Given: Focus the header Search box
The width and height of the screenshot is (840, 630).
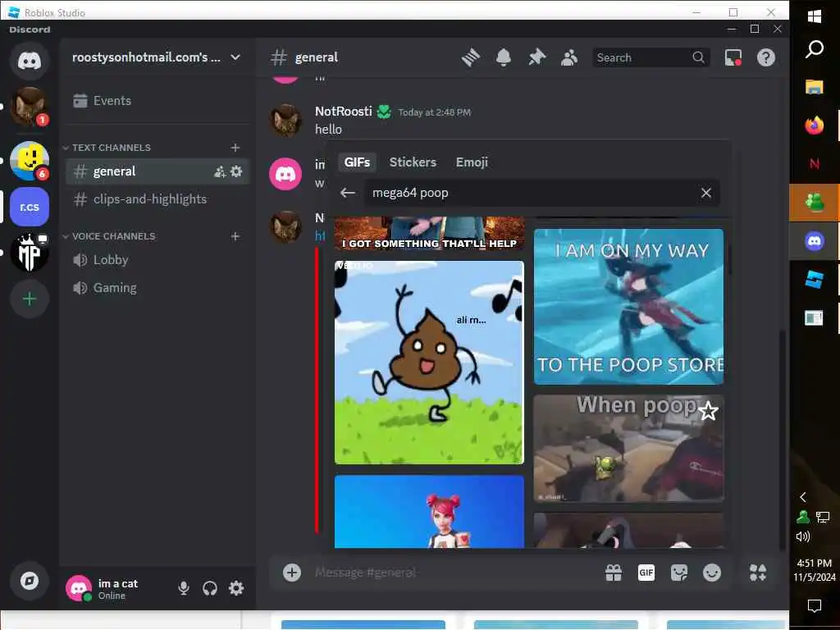Looking at the screenshot, I should (x=651, y=57).
